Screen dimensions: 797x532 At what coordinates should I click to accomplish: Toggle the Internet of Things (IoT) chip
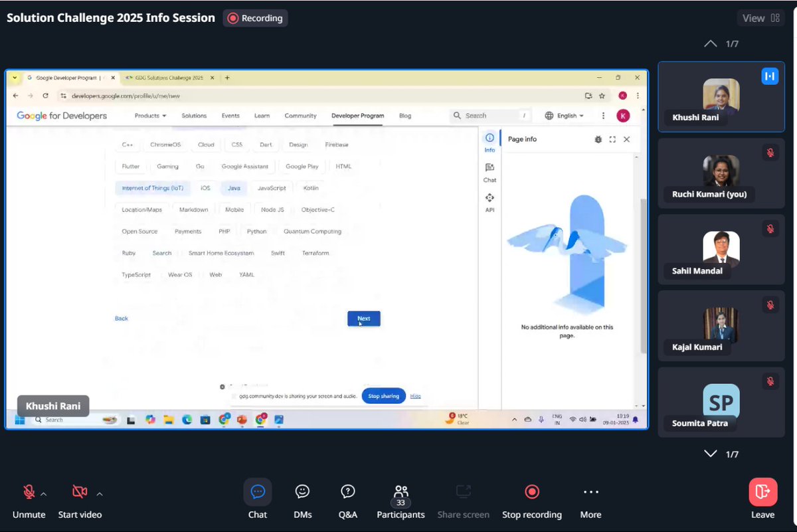pyautogui.click(x=153, y=188)
